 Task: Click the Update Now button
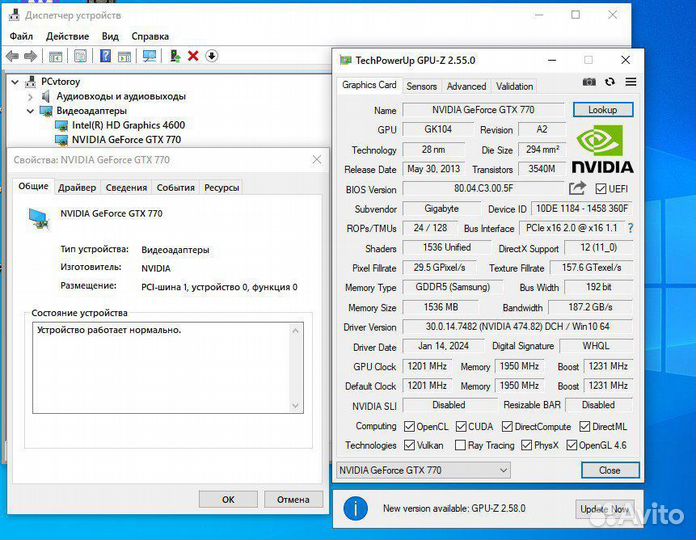tap(605, 509)
